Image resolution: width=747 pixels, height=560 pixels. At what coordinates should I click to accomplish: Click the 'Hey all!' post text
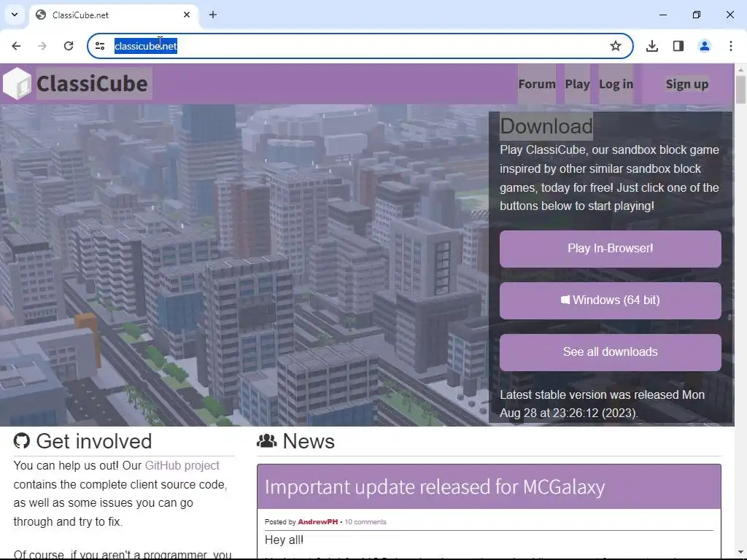click(x=284, y=540)
